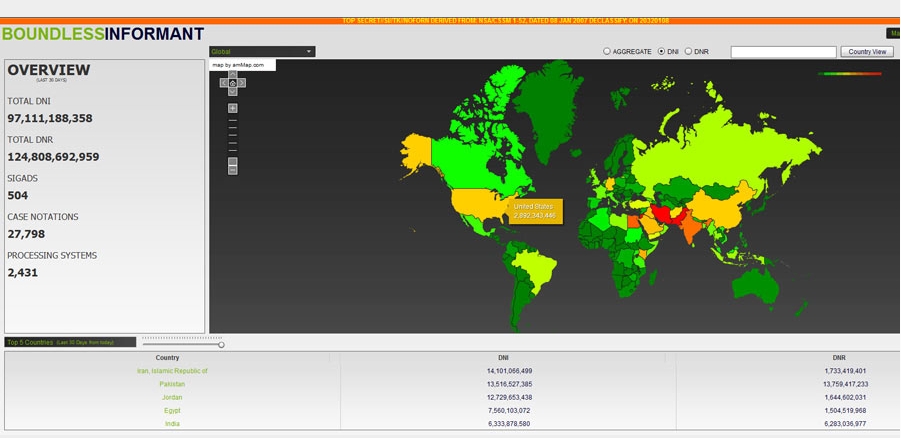Click the country search text field
The width and height of the screenshot is (901, 438).
783,51
